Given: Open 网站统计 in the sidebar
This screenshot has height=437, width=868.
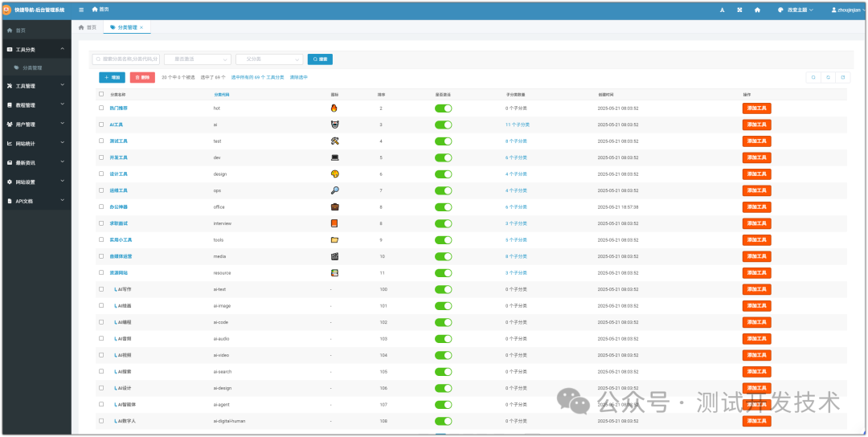Looking at the screenshot, I should [35, 144].
